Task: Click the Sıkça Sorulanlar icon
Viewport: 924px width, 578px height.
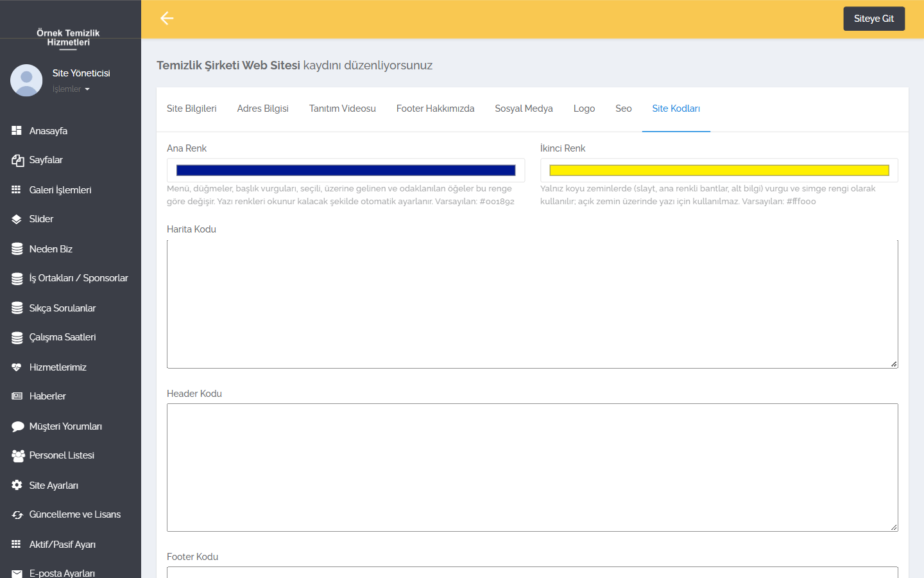Action: (x=17, y=308)
